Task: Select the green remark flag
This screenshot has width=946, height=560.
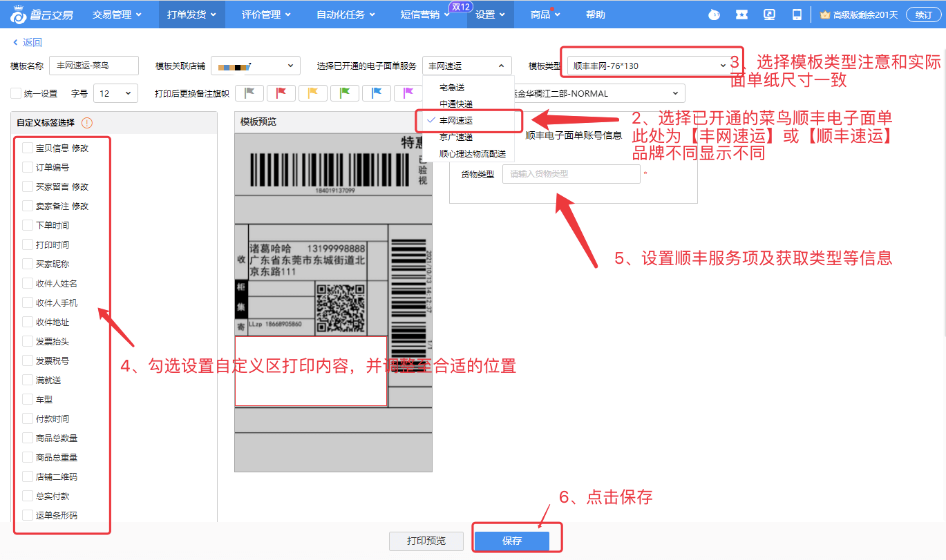Action: [345, 93]
